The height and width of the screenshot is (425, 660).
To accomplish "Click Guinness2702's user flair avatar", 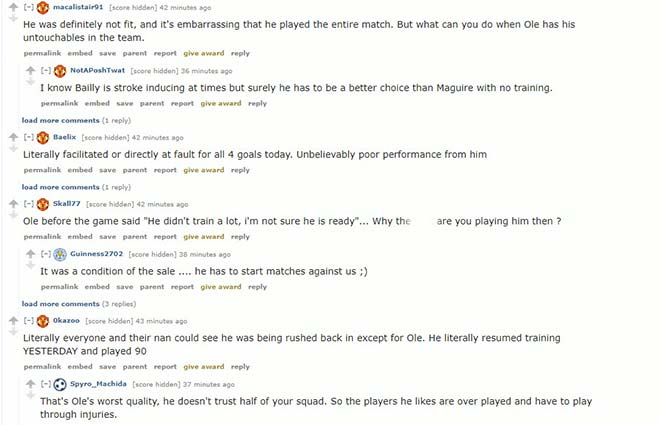I will 60,254.
